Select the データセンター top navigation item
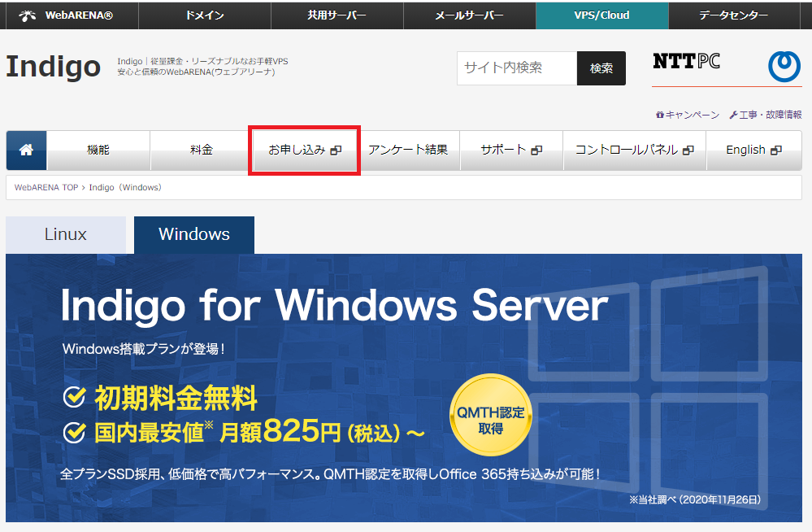This screenshot has width=812, height=532. 734,15
